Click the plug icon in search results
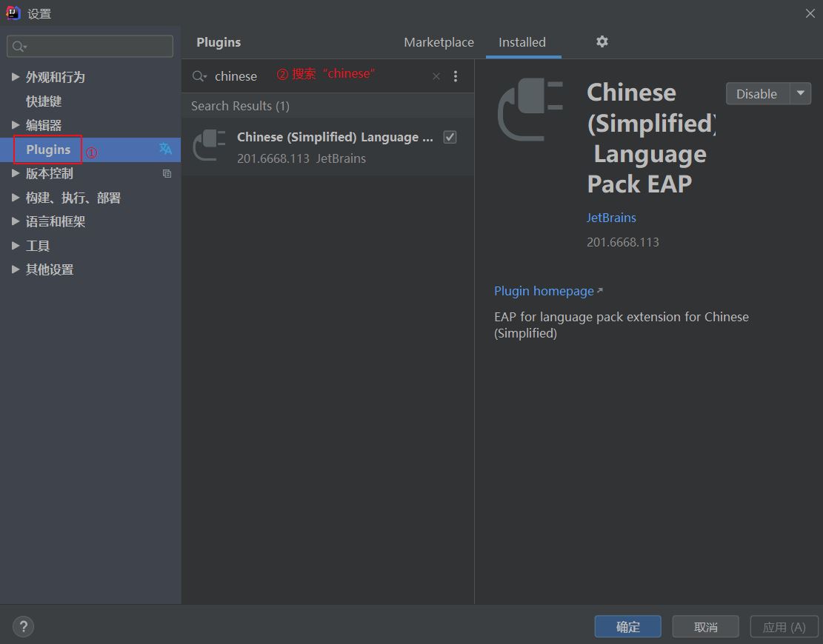 [x=209, y=145]
